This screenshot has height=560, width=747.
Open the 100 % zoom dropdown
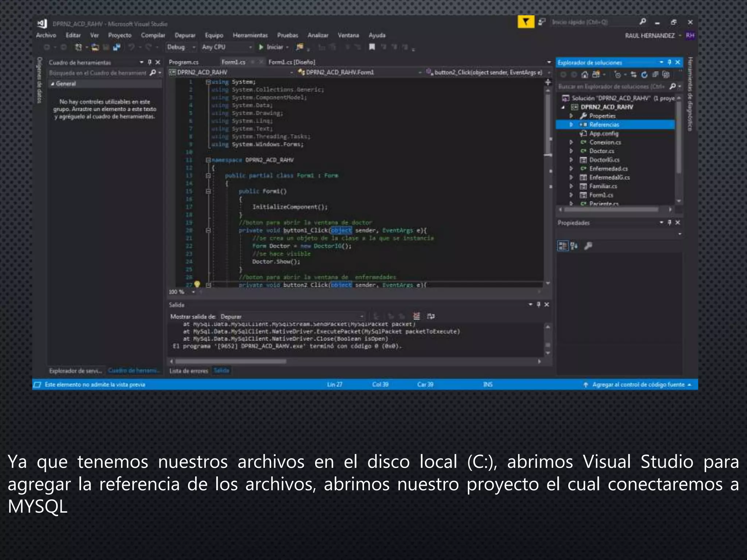[182, 292]
